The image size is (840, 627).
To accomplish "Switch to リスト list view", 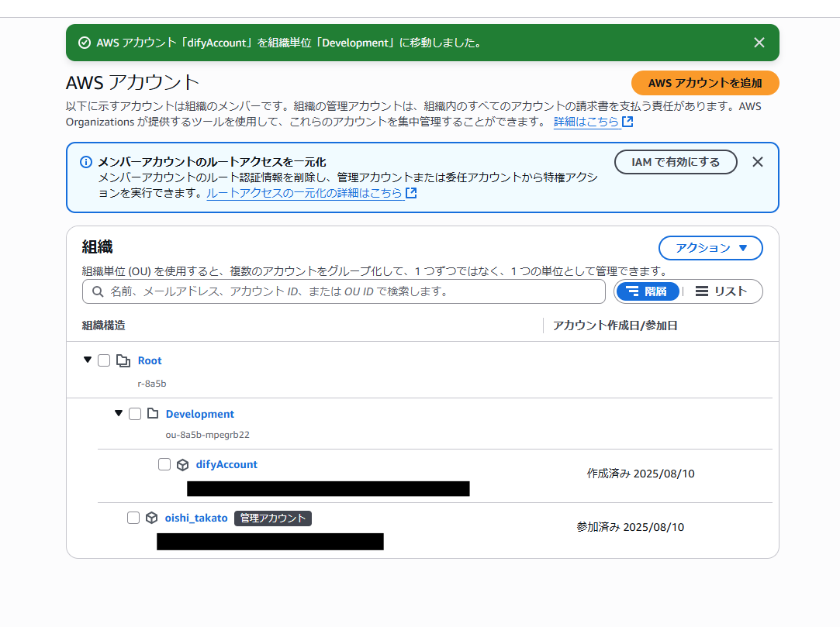I will [721, 291].
